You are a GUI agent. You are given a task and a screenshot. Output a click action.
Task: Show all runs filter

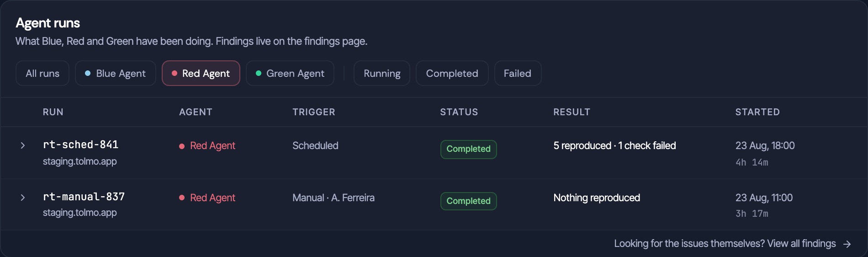[x=42, y=73]
